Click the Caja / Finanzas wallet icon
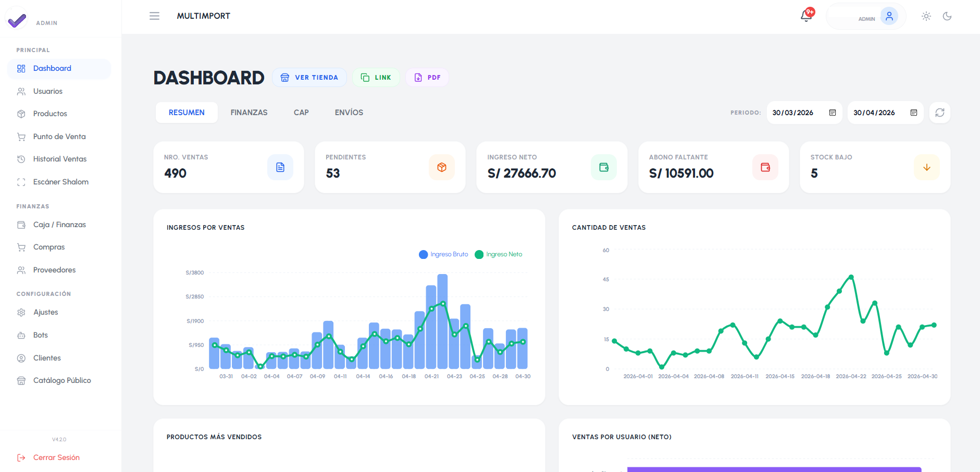This screenshot has width=980, height=472. click(21, 225)
